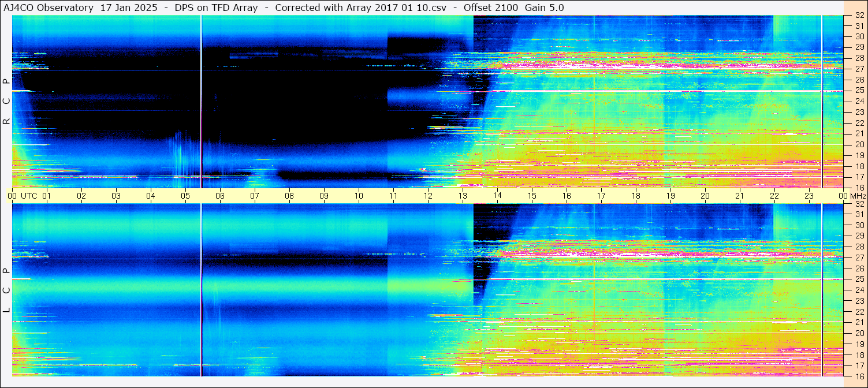868x388 pixels.
Task: Click the 19 MHz tick in LCP panel
Action: tap(859, 344)
